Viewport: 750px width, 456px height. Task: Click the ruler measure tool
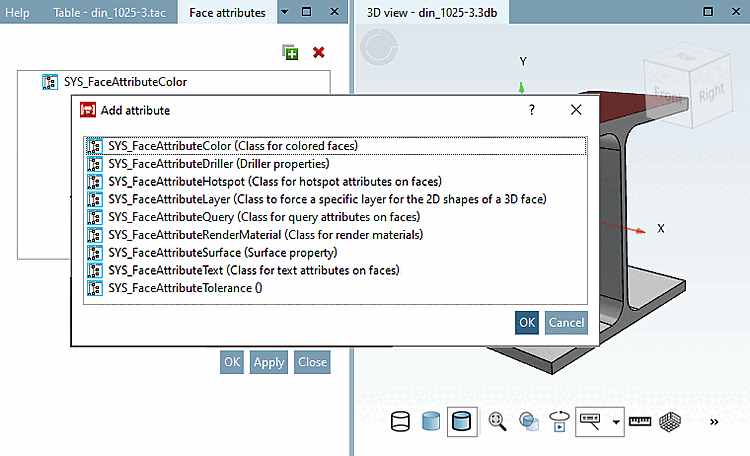(640, 422)
